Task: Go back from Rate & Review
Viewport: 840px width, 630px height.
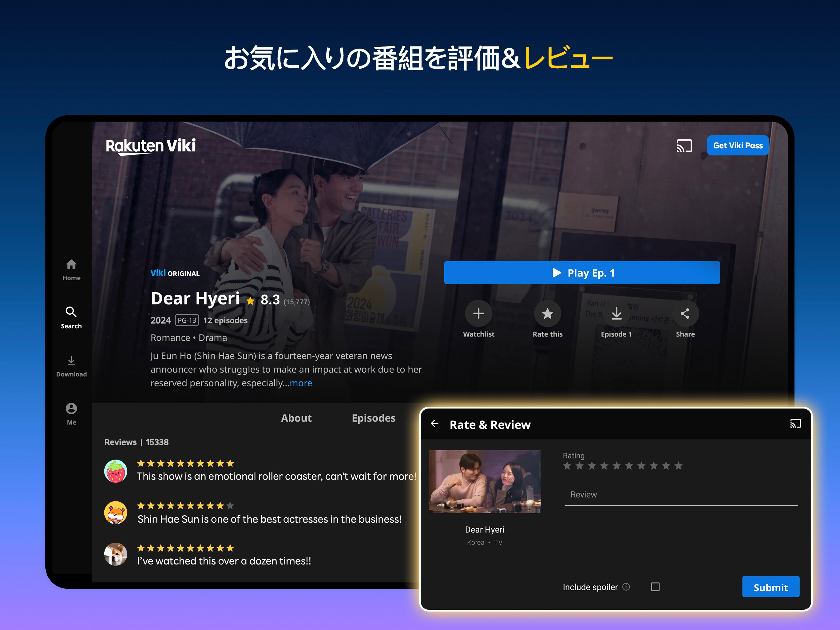Action: pos(434,424)
